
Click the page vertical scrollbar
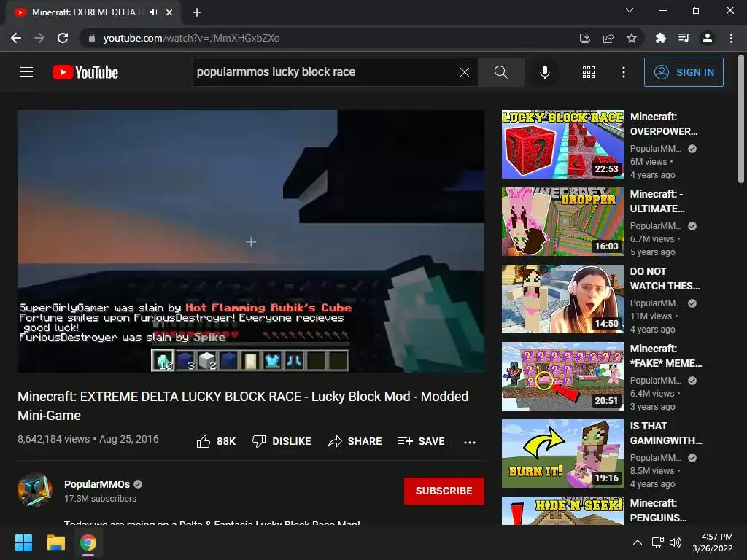tap(741, 120)
